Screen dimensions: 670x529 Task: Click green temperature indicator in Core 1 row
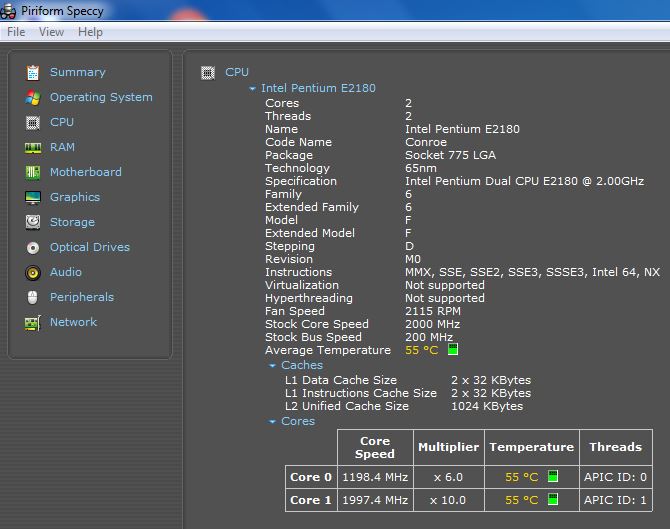(553, 499)
